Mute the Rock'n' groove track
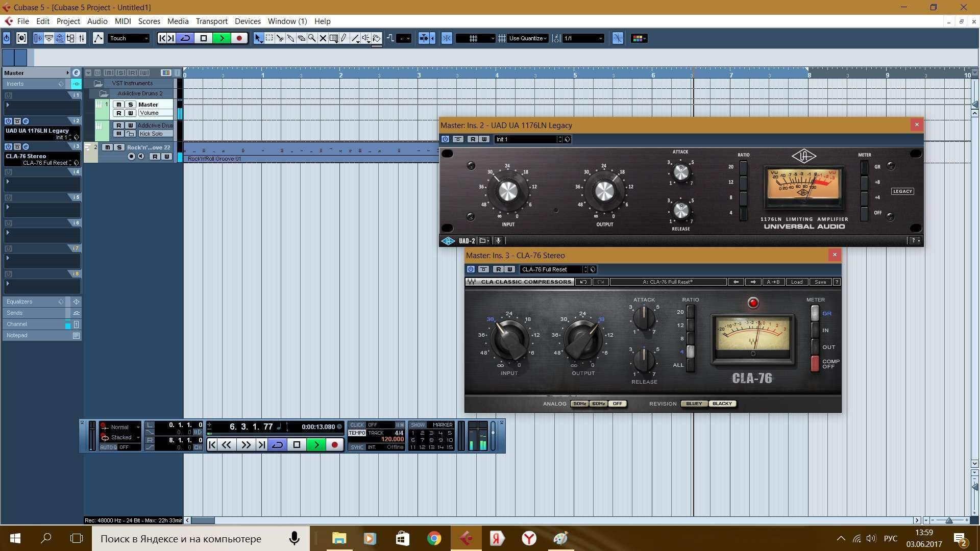This screenshot has height=551, width=980. pos(107,147)
